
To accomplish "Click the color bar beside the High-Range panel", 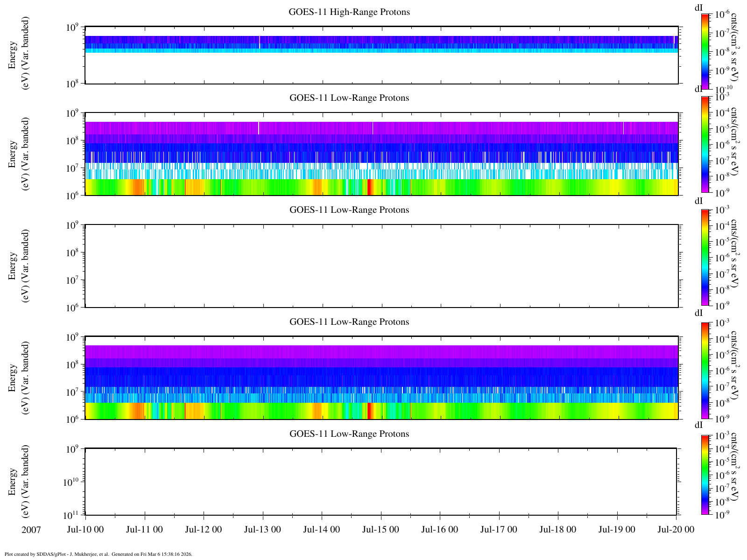I will click(x=705, y=51).
